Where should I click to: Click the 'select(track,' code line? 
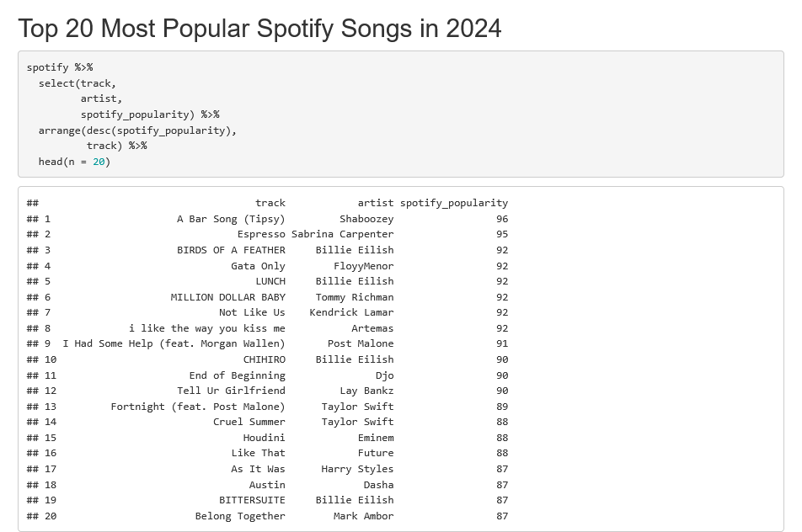(78, 83)
